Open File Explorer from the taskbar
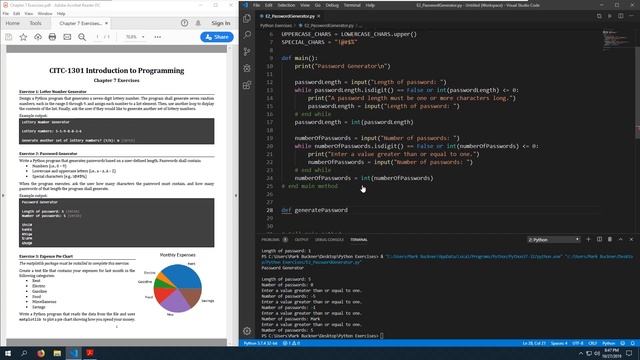 (x=57, y=353)
